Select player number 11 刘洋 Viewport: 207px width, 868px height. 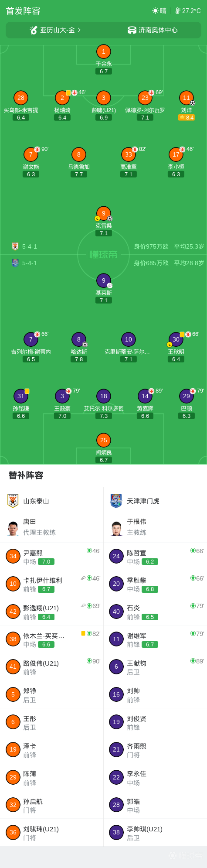tap(187, 98)
